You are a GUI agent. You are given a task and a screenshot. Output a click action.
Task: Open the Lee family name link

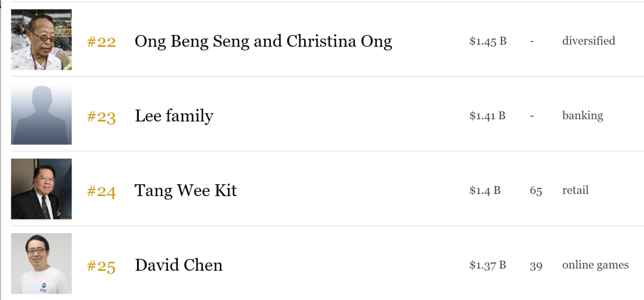click(174, 116)
